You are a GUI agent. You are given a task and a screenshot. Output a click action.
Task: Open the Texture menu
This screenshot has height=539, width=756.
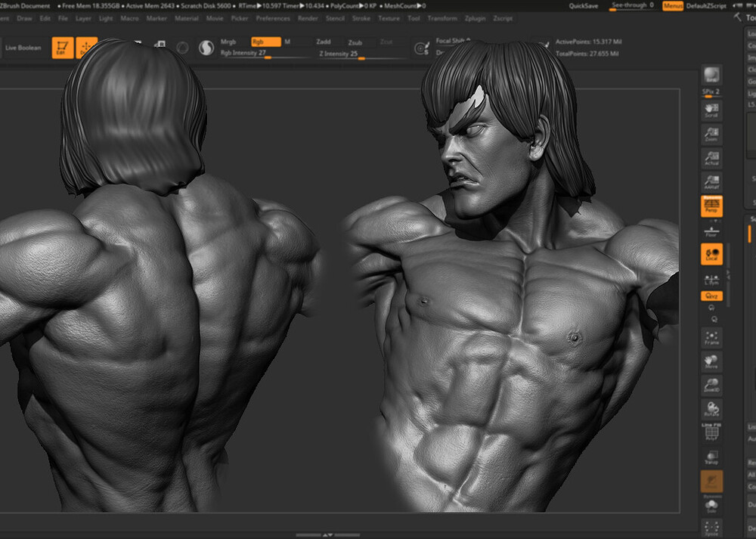tap(389, 18)
